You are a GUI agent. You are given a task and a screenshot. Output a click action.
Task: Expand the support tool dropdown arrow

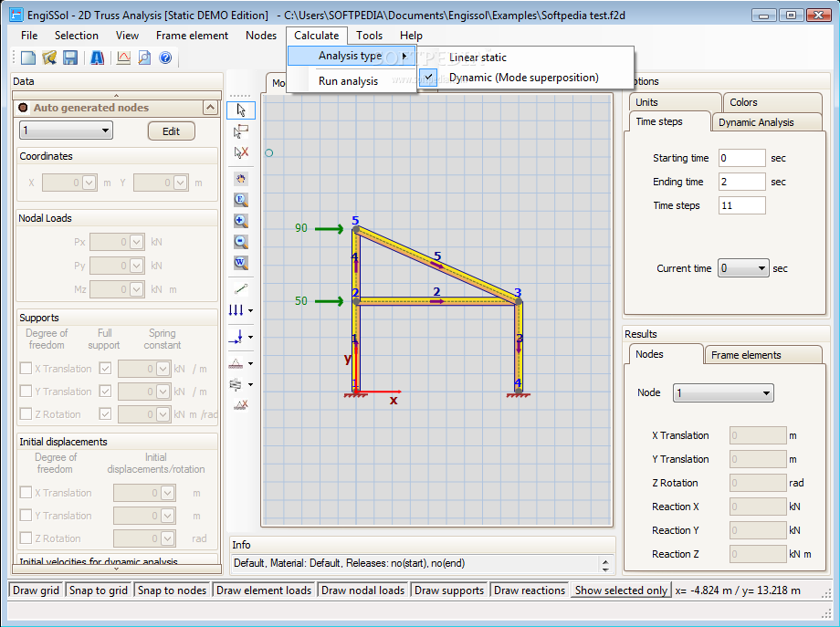(x=250, y=364)
